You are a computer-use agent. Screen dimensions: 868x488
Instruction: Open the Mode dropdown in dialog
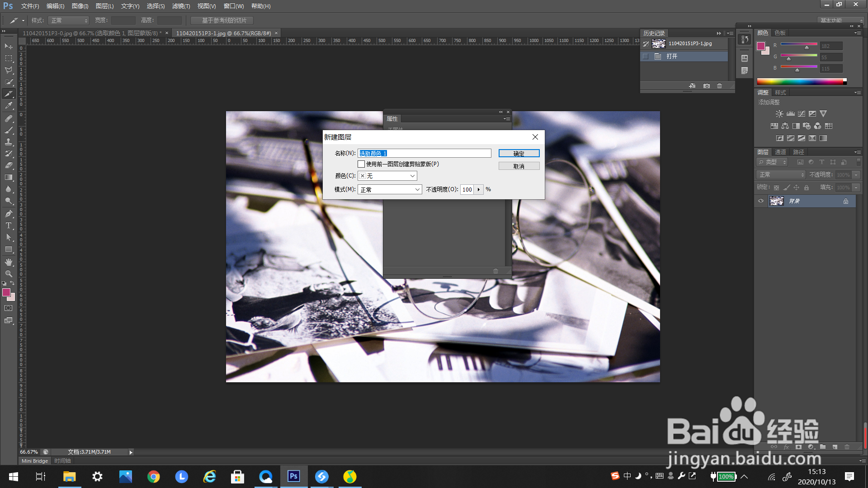(390, 190)
